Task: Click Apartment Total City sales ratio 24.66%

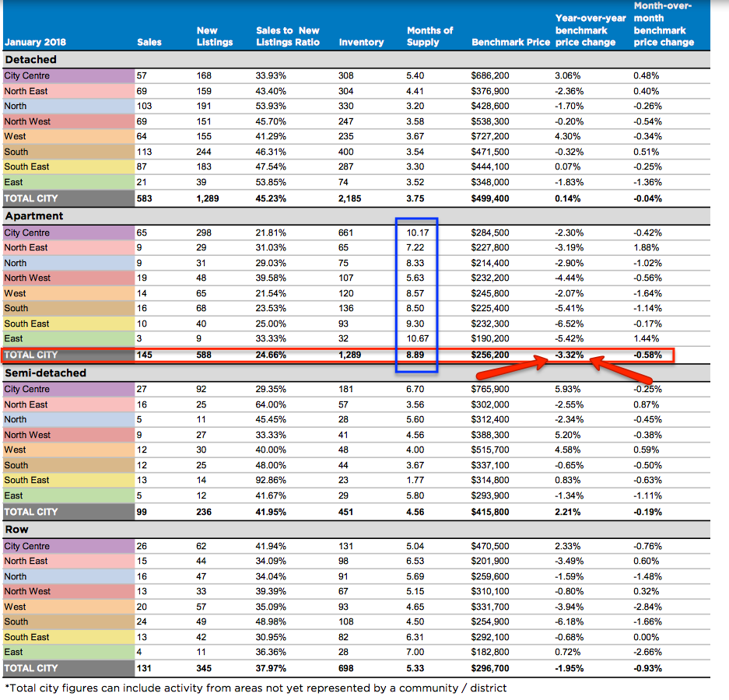Action: (x=271, y=355)
